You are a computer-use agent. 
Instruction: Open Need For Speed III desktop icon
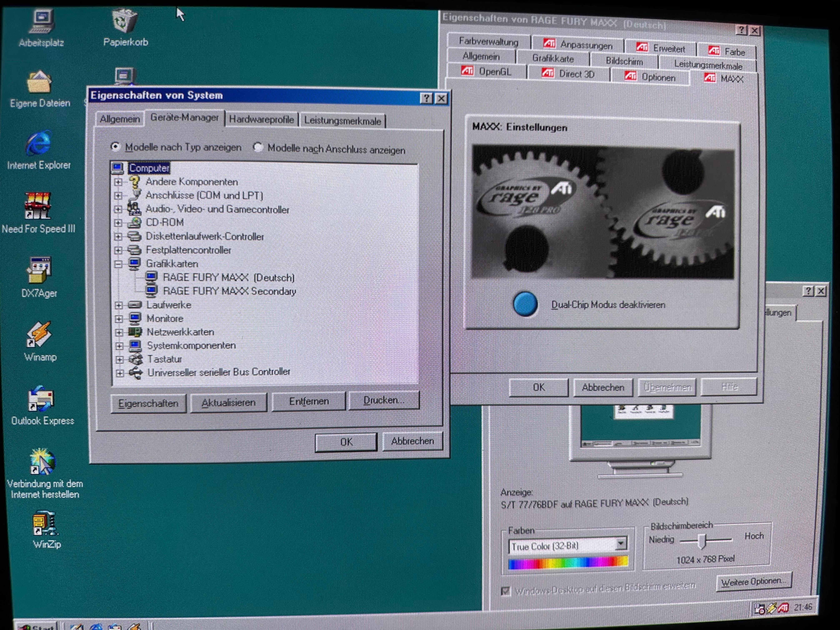coord(37,206)
